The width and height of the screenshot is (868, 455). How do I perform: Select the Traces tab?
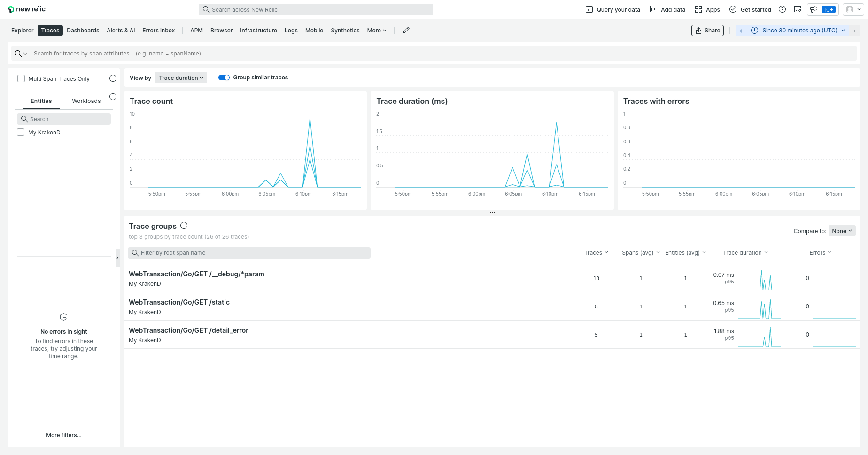(x=50, y=31)
